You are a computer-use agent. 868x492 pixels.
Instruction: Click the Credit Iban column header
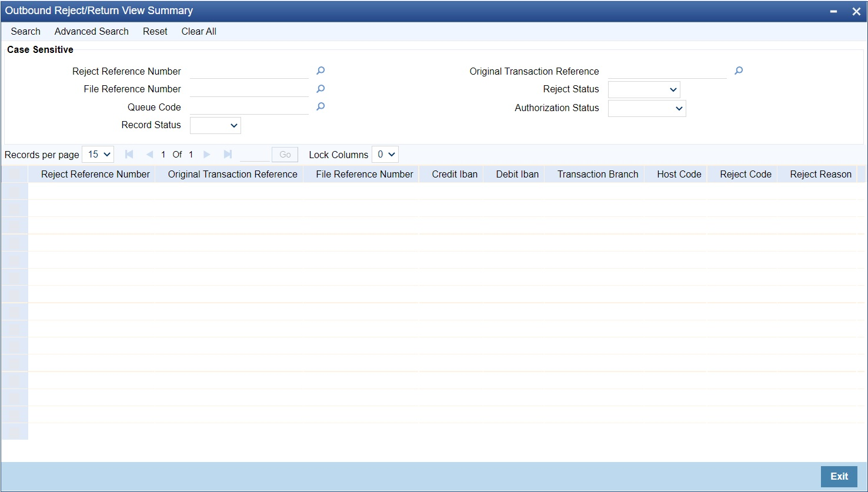point(455,174)
